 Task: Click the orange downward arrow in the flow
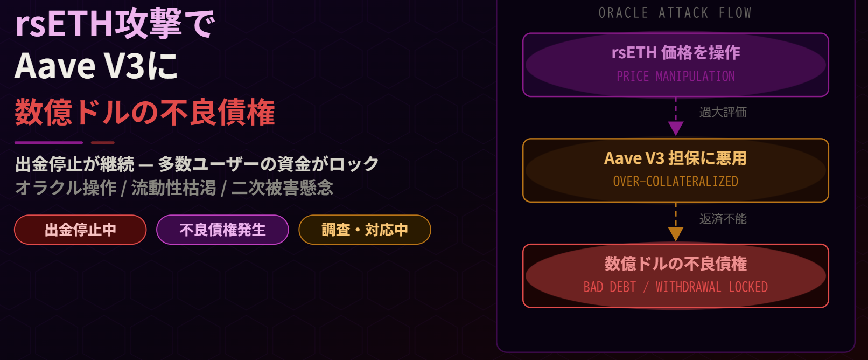[x=676, y=233]
